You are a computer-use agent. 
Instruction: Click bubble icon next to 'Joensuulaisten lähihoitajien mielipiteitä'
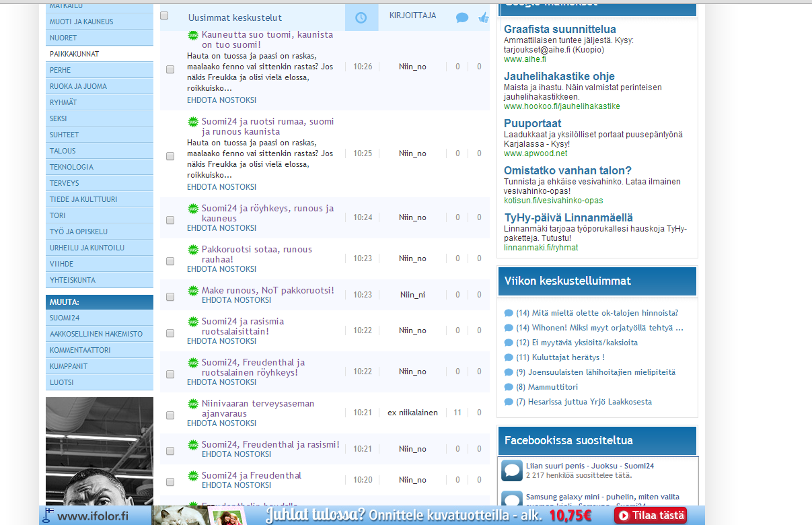pos(509,372)
